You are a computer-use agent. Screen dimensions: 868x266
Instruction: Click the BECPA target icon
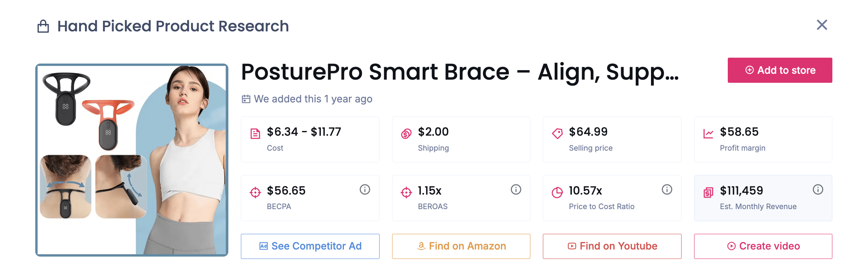[x=255, y=192]
